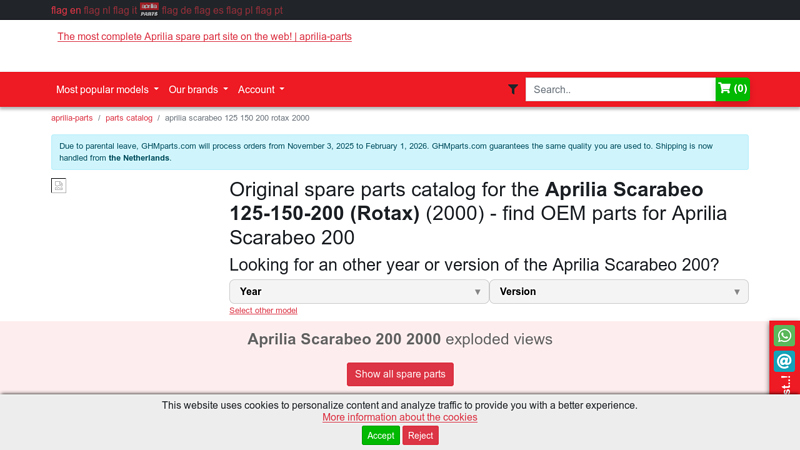800x450 pixels.
Task: Go to aprilia-parts breadcrumb
Action: [x=72, y=118]
